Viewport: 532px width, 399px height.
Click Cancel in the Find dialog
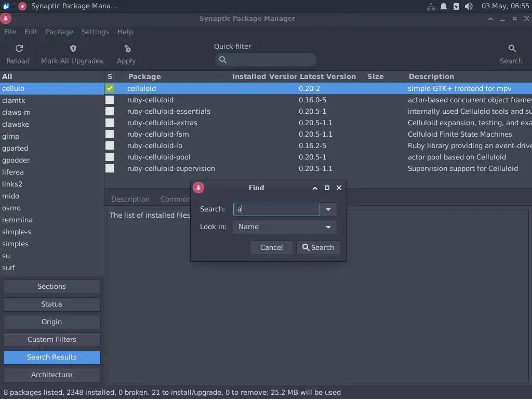click(x=271, y=248)
